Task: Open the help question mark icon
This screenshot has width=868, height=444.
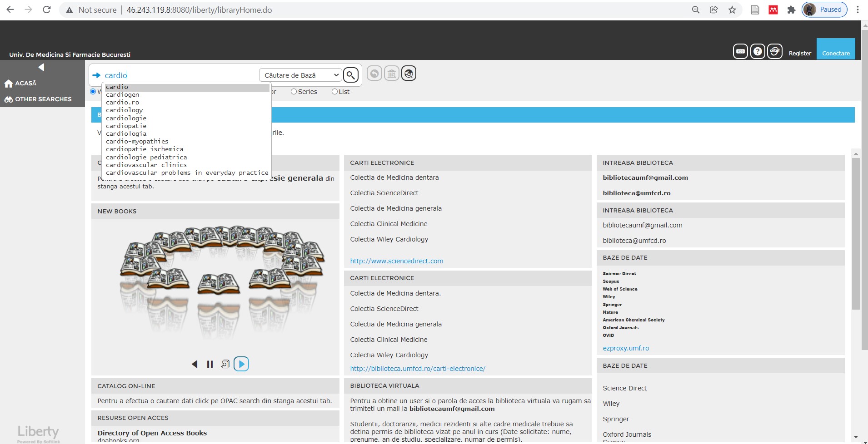Action: 757,52
